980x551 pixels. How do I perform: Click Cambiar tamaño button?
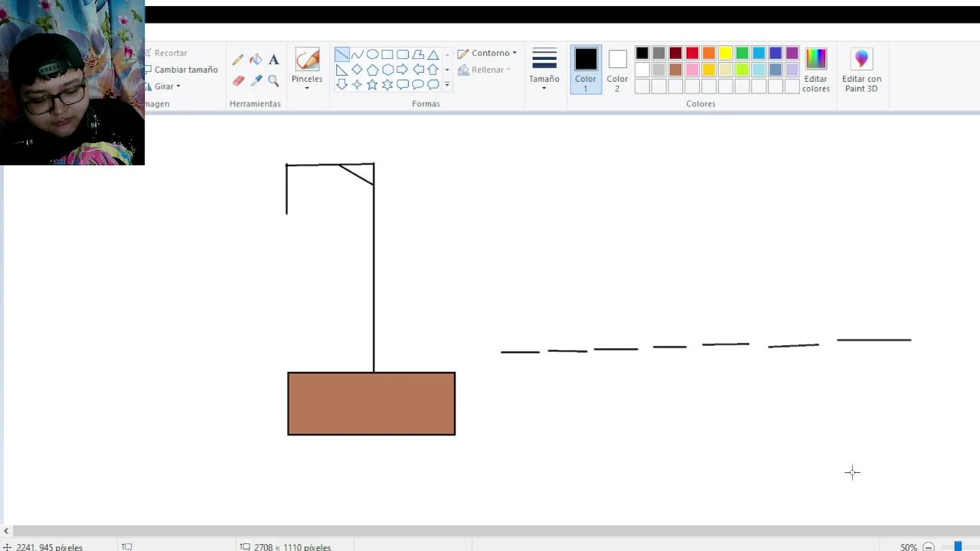(x=181, y=70)
